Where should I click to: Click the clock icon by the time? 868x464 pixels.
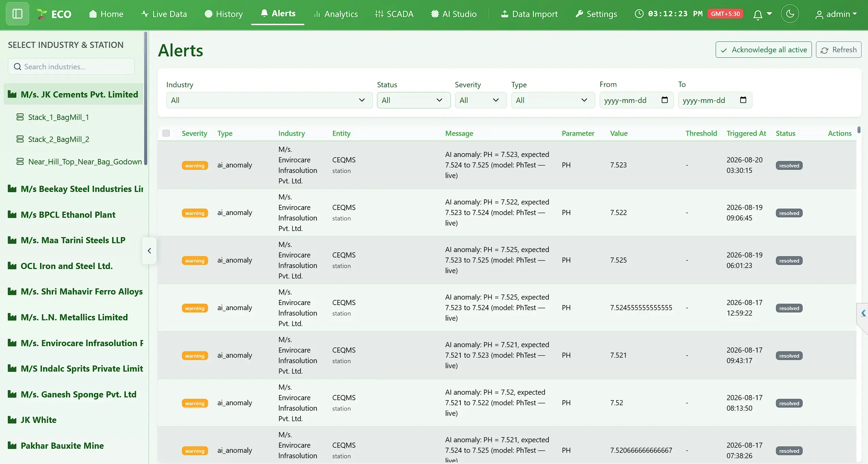tap(639, 14)
